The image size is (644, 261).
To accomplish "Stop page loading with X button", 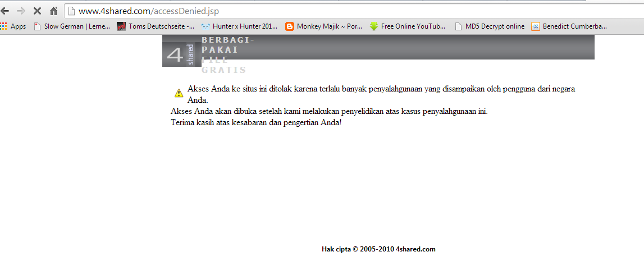I will tap(37, 11).
